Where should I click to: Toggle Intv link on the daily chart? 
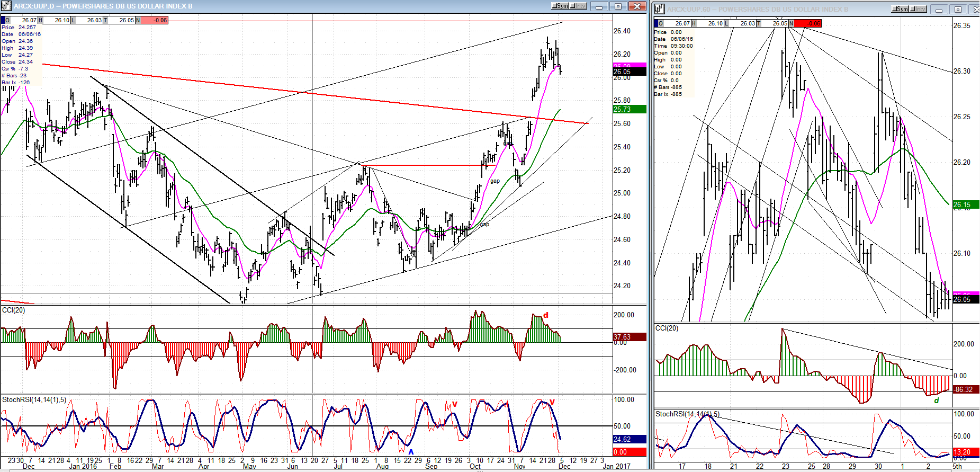click(x=578, y=6)
